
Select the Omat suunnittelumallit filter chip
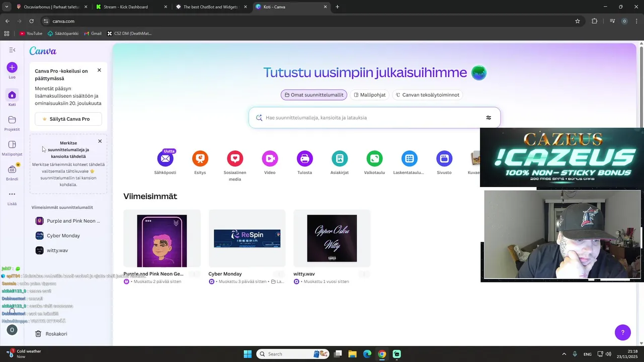click(314, 95)
